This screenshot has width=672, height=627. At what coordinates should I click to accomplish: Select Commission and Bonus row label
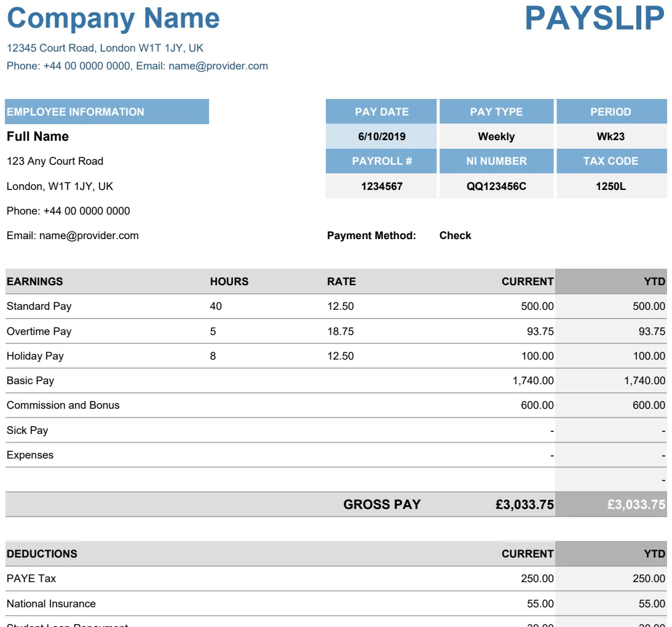point(63,406)
